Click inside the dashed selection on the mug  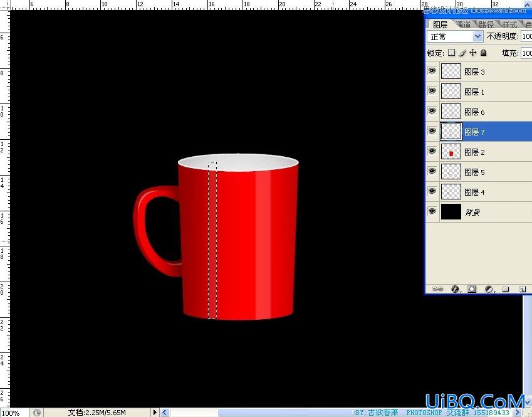pyautogui.click(x=212, y=240)
